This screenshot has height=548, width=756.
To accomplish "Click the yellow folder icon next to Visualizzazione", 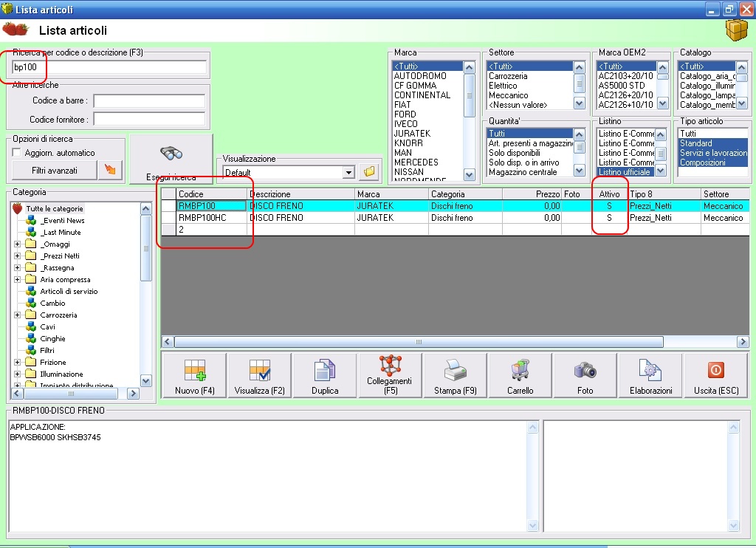I will (x=369, y=172).
